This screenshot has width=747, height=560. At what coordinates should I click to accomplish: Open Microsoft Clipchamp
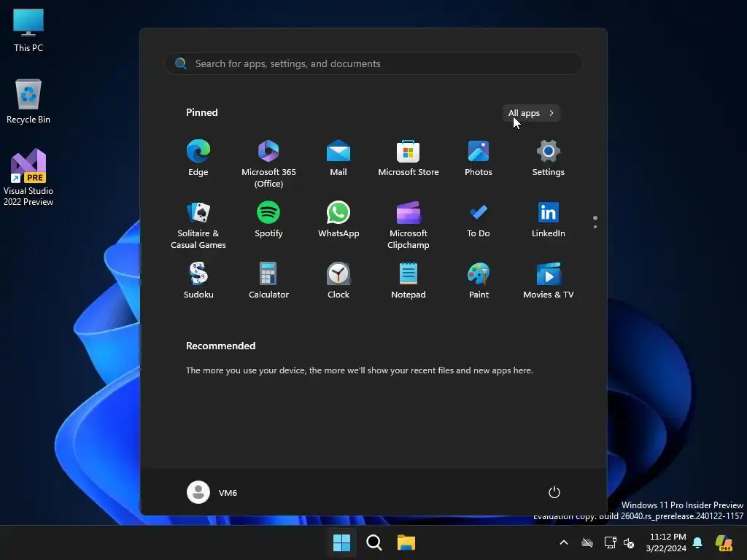pyautogui.click(x=409, y=225)
